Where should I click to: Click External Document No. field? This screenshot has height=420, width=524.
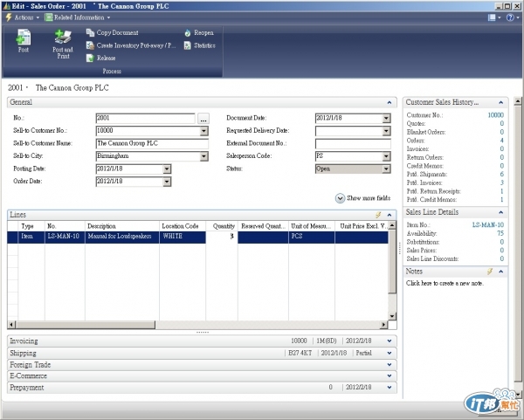[x=353, y=144]
